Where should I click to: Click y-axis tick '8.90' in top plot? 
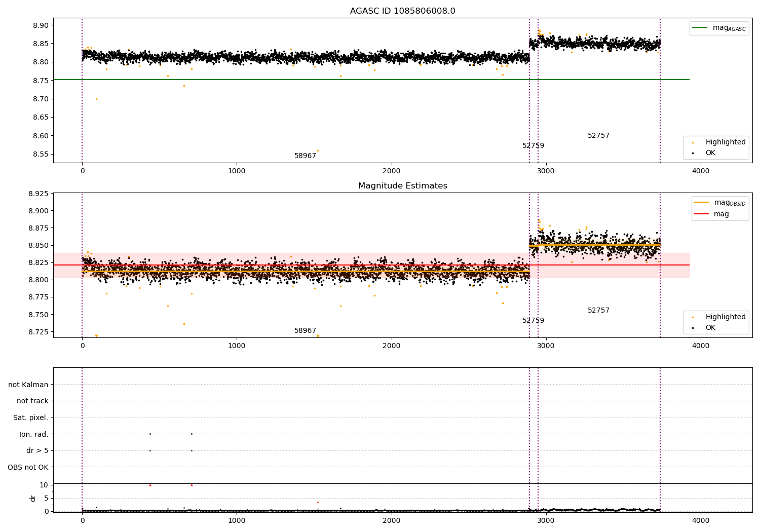[x=40, y=25]
